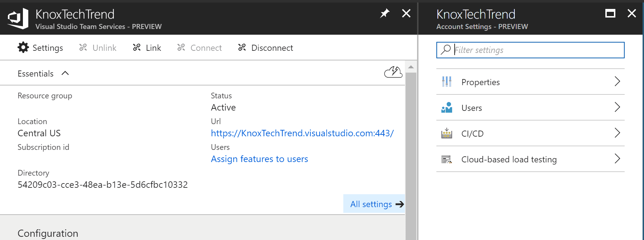
Task: Open All settings
Action: click(374, 204)
